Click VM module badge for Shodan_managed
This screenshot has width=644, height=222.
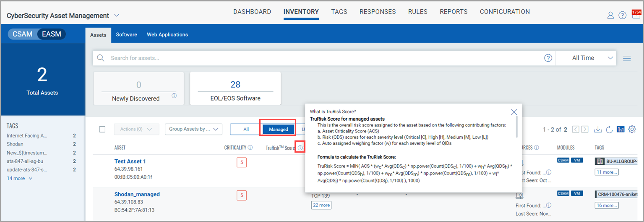coord(577,193)
